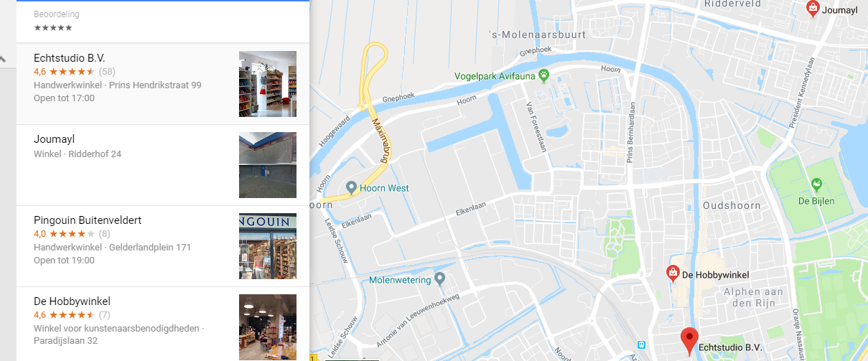Select the Molenwetering location pin
868x361 pixels.
click(x=440, y=278)
